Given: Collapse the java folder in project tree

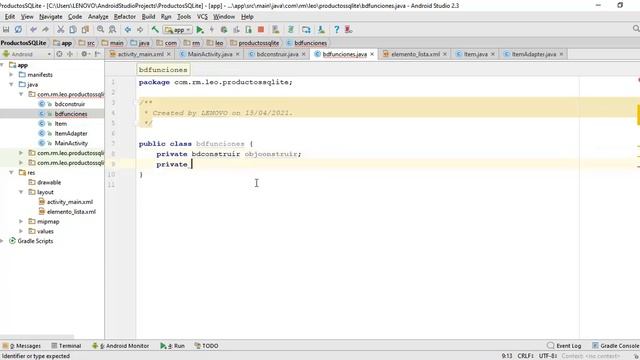Looking at the screenshot, I should (x=11, y=84).
